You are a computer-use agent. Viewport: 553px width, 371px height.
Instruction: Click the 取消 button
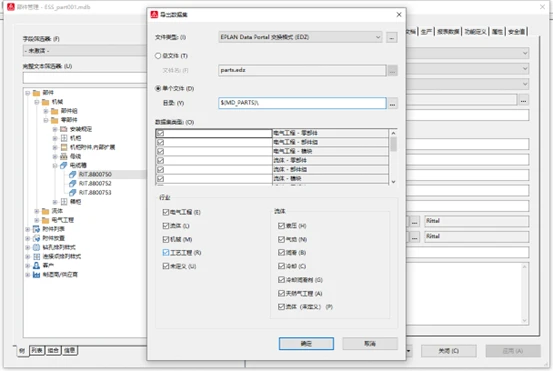coord(370,343)
